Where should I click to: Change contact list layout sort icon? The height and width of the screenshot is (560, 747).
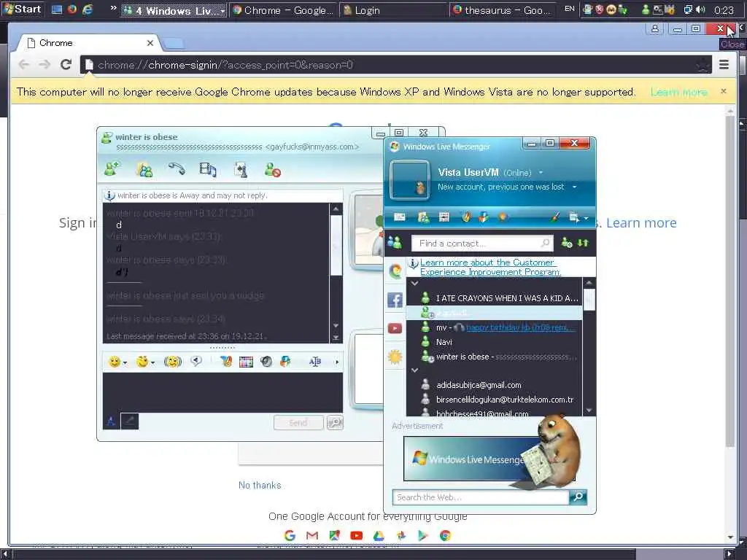(583, 243)
